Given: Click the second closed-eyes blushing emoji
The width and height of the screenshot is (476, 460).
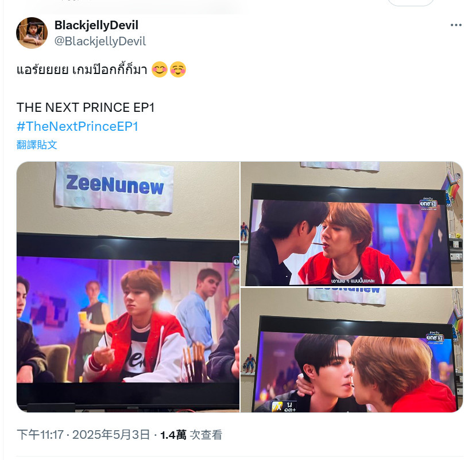Looking at the screenshot, I should point(178,69).
